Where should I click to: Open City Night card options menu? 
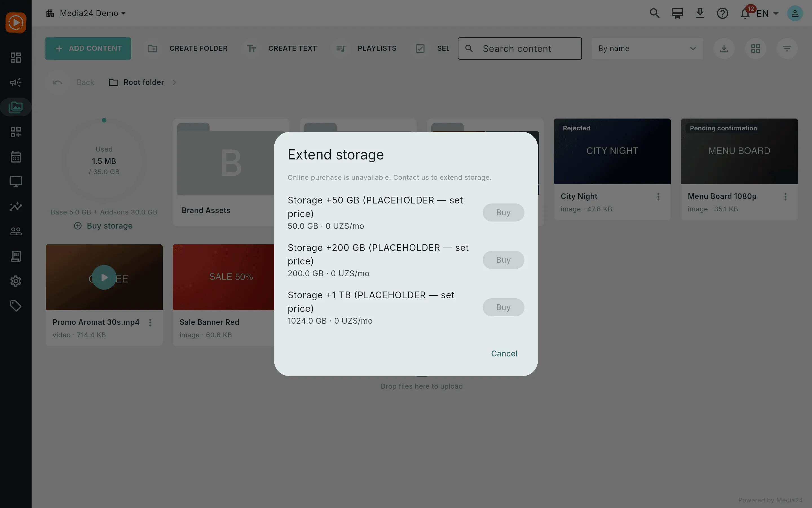coord(658,197)
